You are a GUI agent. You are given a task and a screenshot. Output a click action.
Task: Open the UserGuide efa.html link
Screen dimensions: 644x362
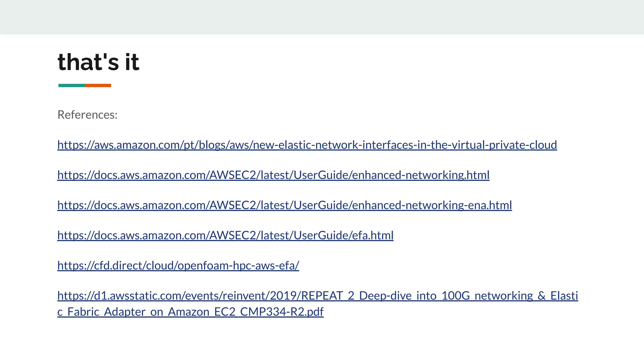225,235
